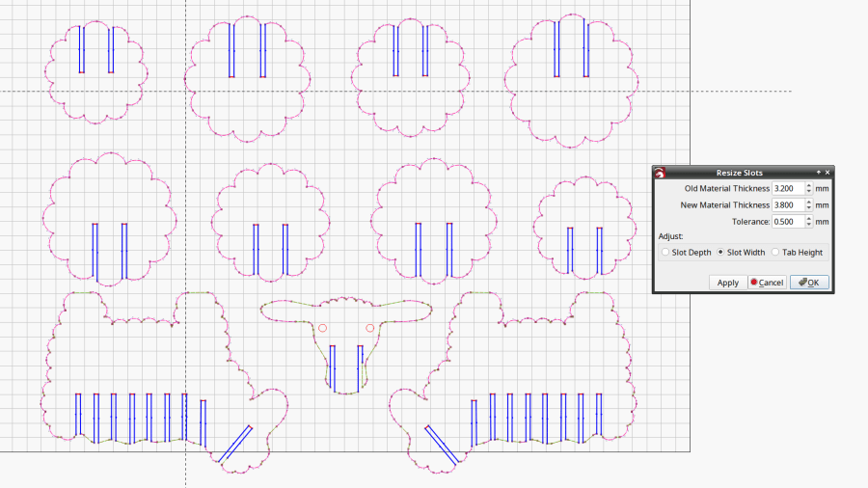Screen dimensions: 868x488
Task: Click the Resize Slots dialog app icon
Action: point(660,173)
